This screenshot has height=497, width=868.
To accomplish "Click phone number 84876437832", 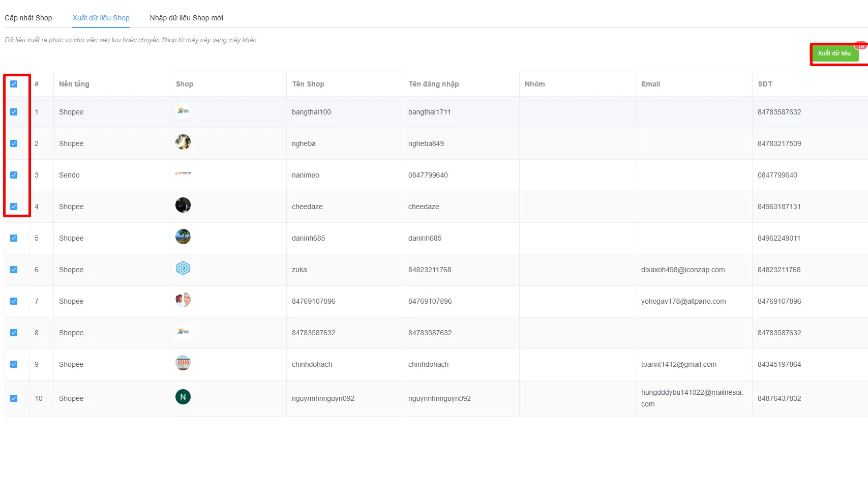I will point(779,398).
